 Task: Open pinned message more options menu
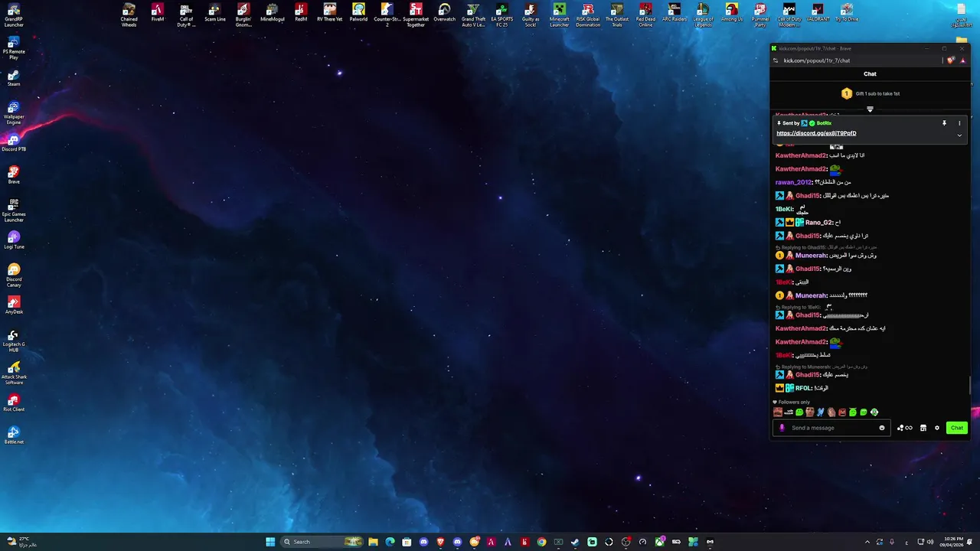point(959,123)
